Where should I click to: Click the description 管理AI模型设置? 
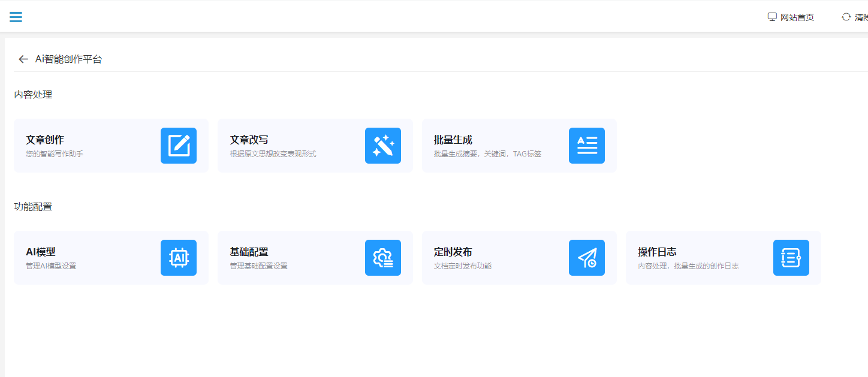tap(51, 266)
